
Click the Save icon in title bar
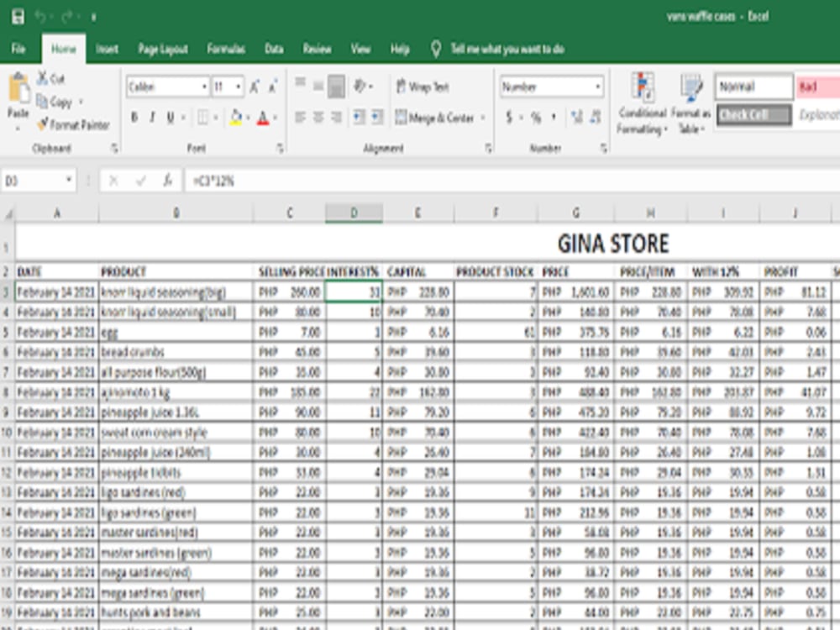(x=18, y=17)
